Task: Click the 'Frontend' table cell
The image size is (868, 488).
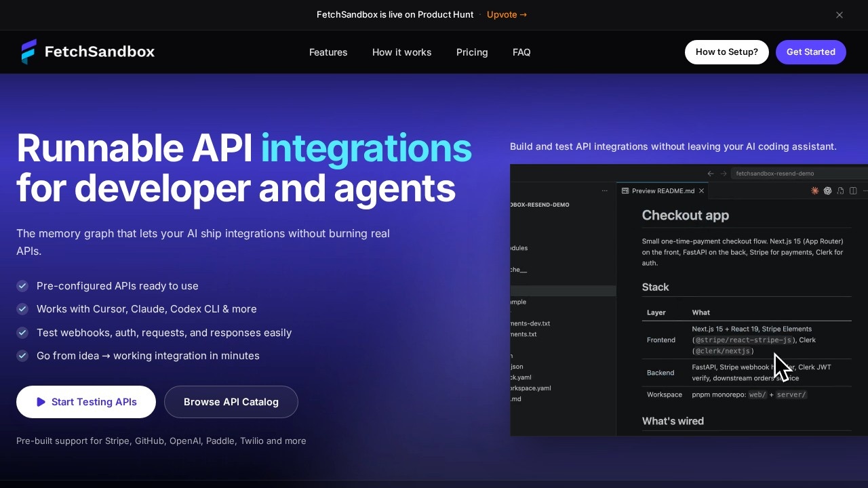Action: [x=661, y=340]
